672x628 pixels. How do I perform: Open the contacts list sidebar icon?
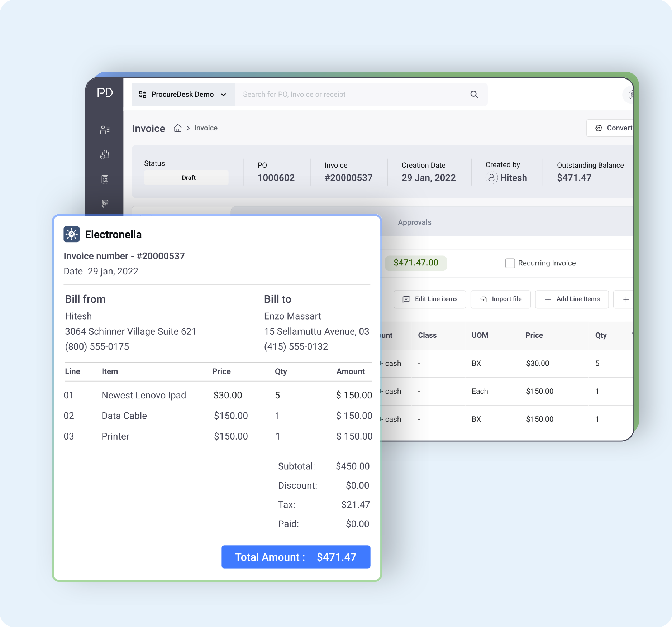105,130
